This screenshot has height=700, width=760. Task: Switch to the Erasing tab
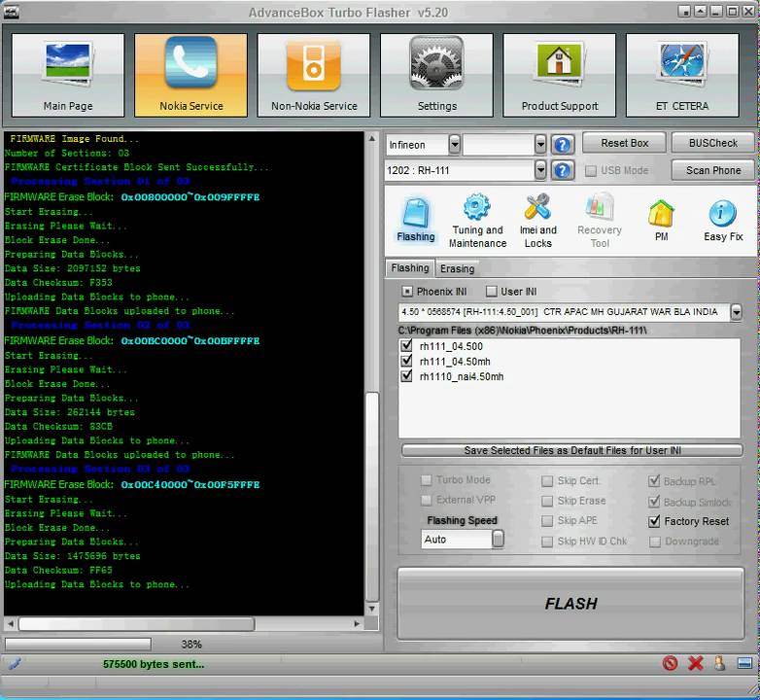pos(457,268)
